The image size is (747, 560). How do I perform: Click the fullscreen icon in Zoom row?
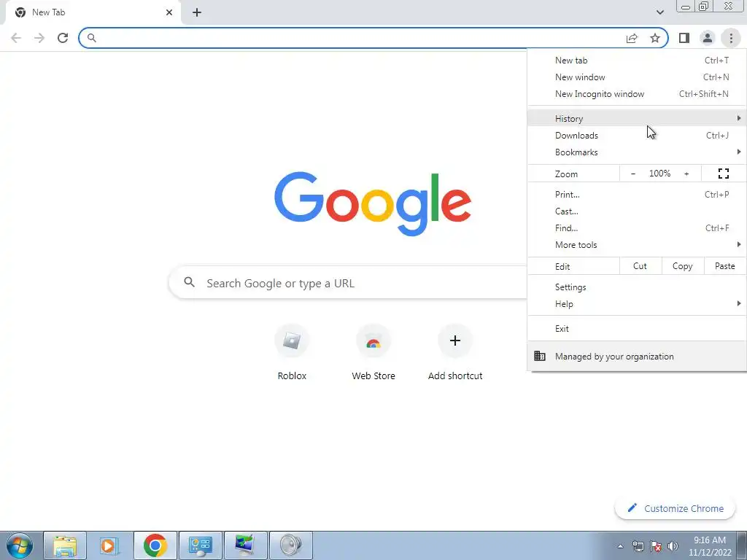(723, 174)
